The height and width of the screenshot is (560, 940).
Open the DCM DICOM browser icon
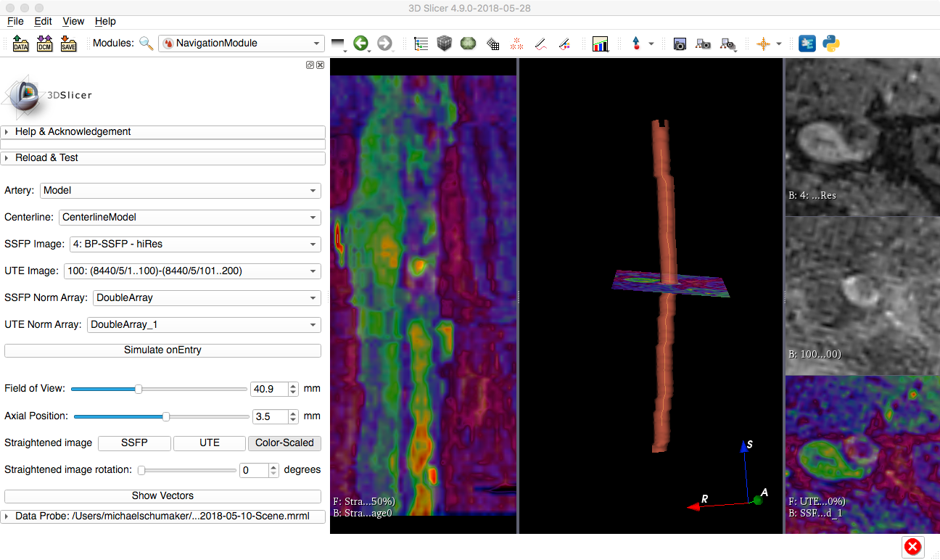[44, 44]
